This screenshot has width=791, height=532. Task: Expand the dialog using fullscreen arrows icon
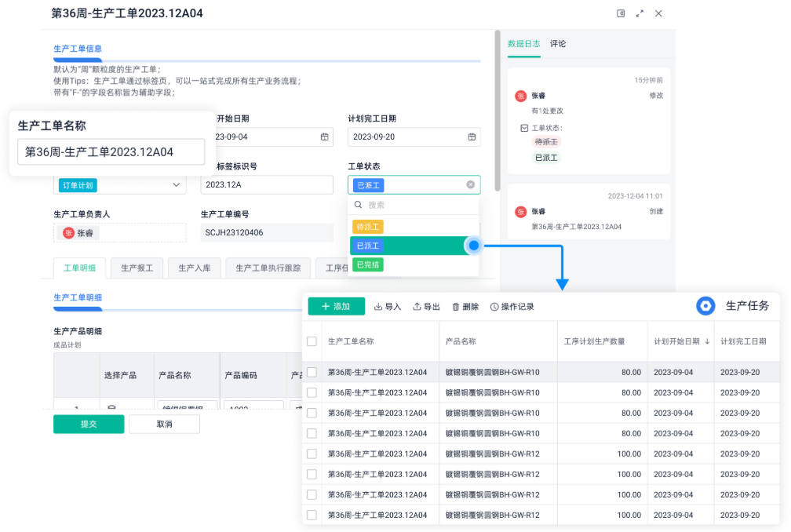tap(640, 13)
